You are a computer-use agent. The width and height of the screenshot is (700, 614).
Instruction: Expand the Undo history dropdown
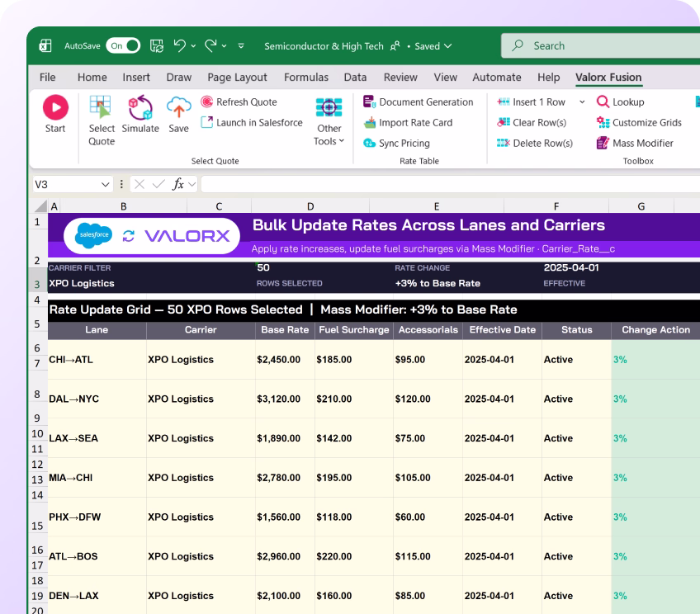(x=193, y=46)
